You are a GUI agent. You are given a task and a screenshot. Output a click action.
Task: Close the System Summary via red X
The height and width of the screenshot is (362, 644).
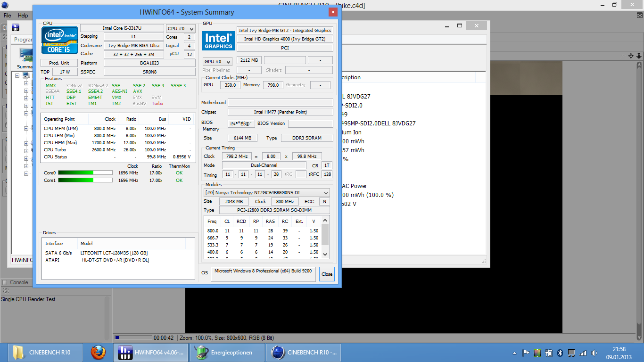pos(333,12)
